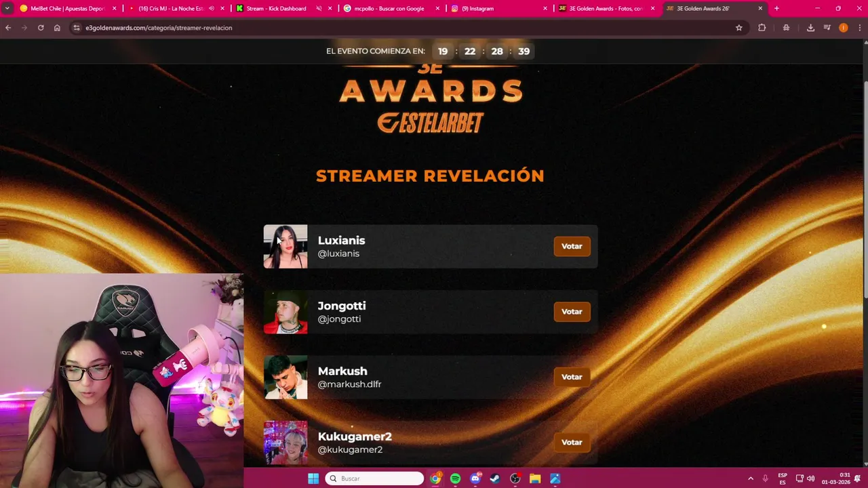Vote for Kukugamer2

tap(572, 442)
